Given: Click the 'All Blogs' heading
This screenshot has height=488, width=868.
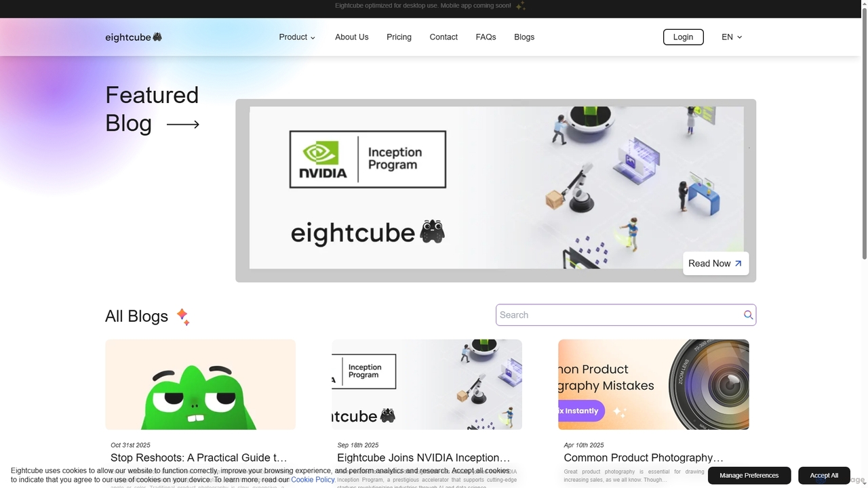Looking at the screenshot, I should click(x=136, y=316).
